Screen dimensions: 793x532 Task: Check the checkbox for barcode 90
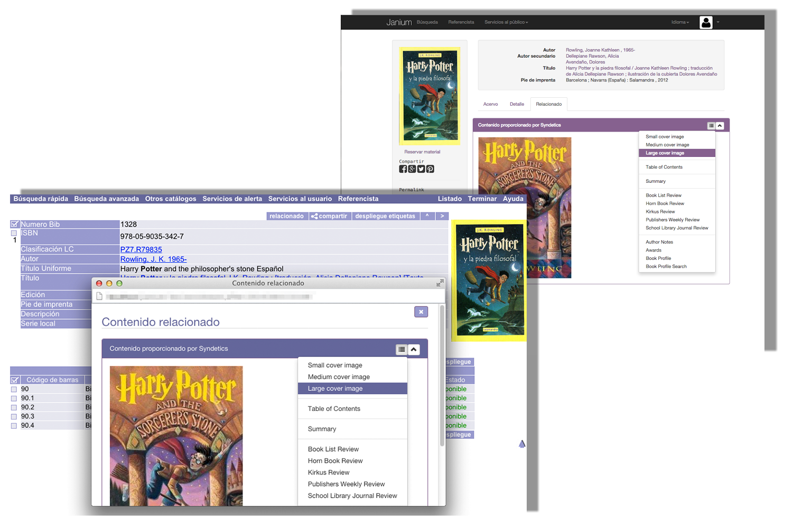click(x=14, y=389)
